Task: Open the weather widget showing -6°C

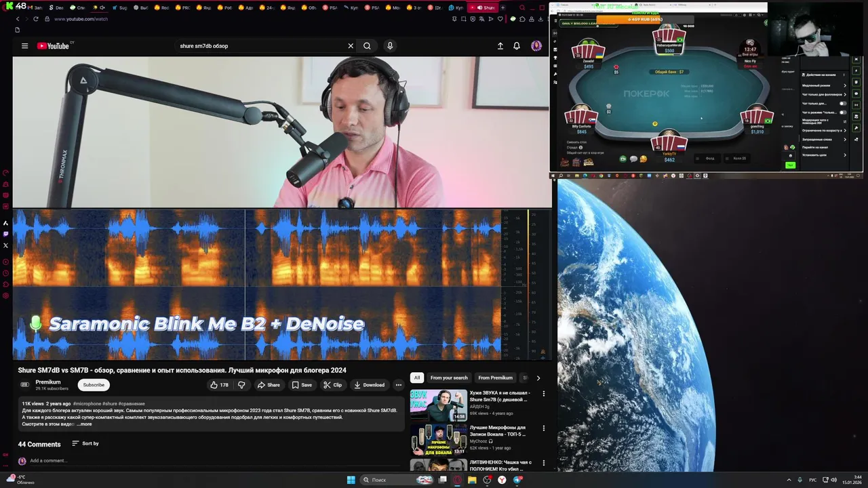Action: tap(20, 480)
